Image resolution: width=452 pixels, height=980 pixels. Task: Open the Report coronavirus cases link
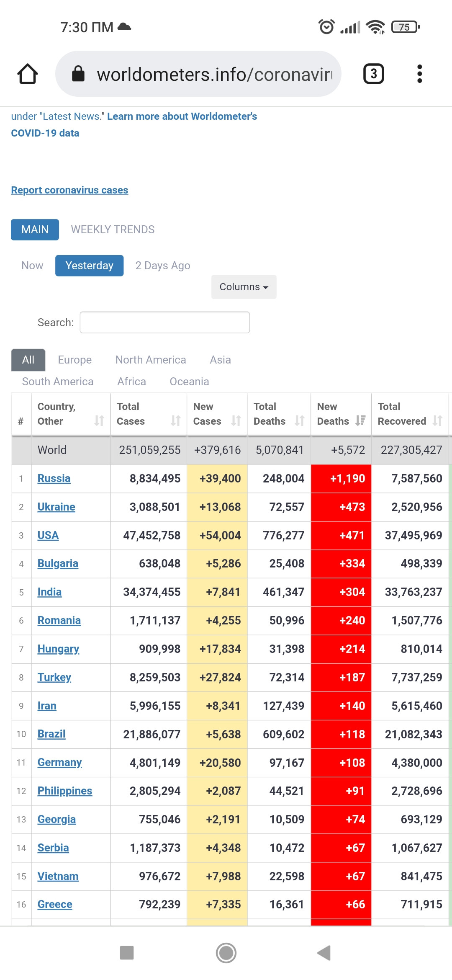coord(69,190)
